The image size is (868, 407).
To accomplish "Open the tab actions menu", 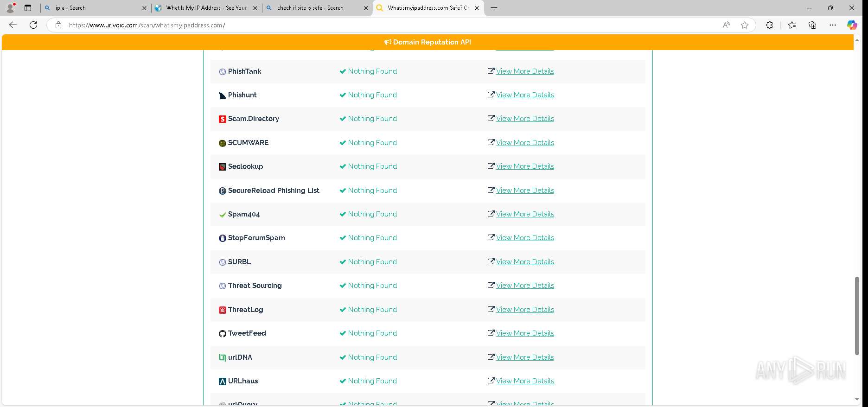I will [28, 8].
